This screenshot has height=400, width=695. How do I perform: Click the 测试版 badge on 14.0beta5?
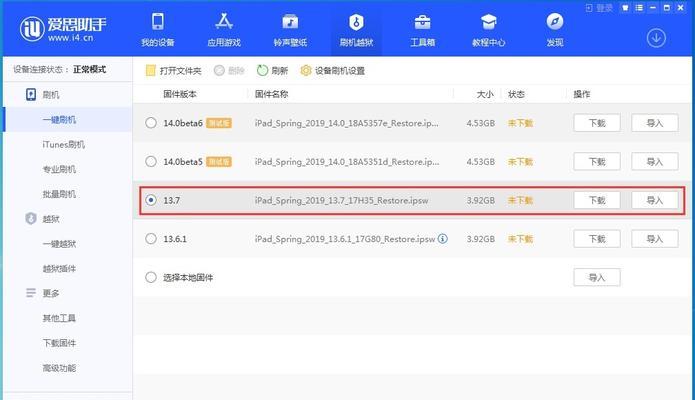219,161
